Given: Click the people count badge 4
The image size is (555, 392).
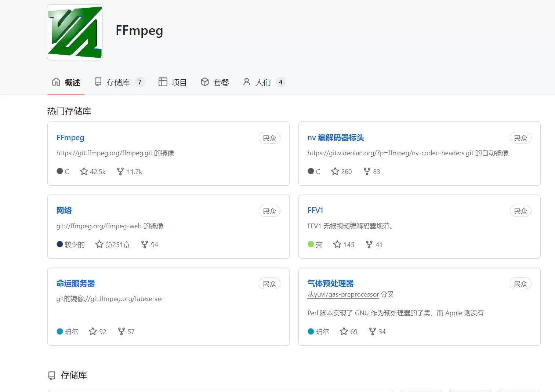Looking at the screenshot, I should (x=281, y=82).
